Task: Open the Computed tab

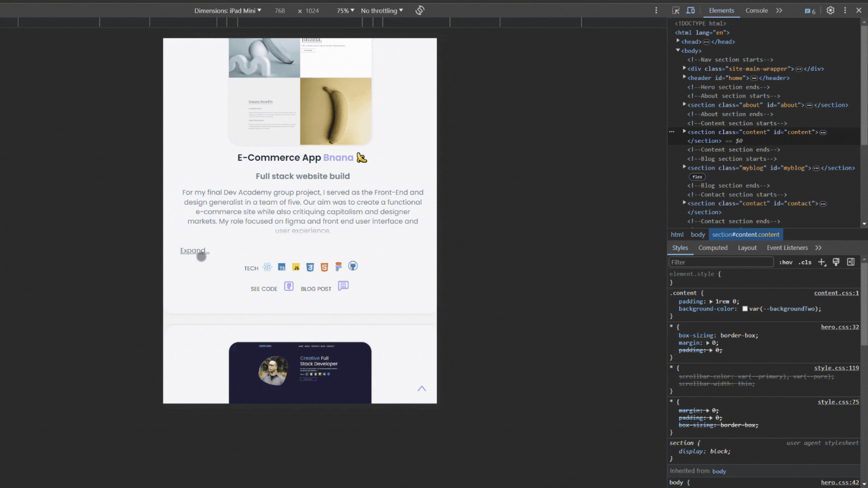Action: 713,248
